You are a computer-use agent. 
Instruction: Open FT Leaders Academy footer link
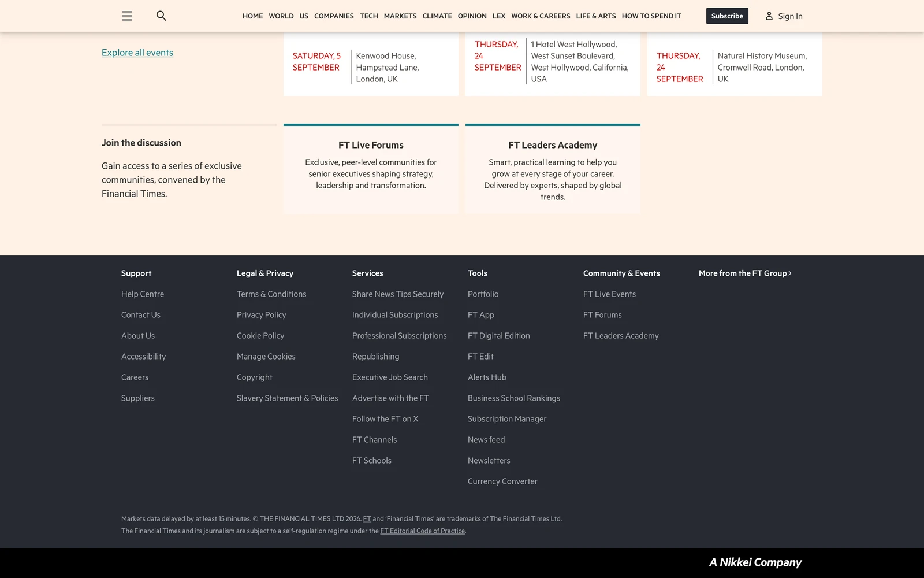(x=621, y=336)
